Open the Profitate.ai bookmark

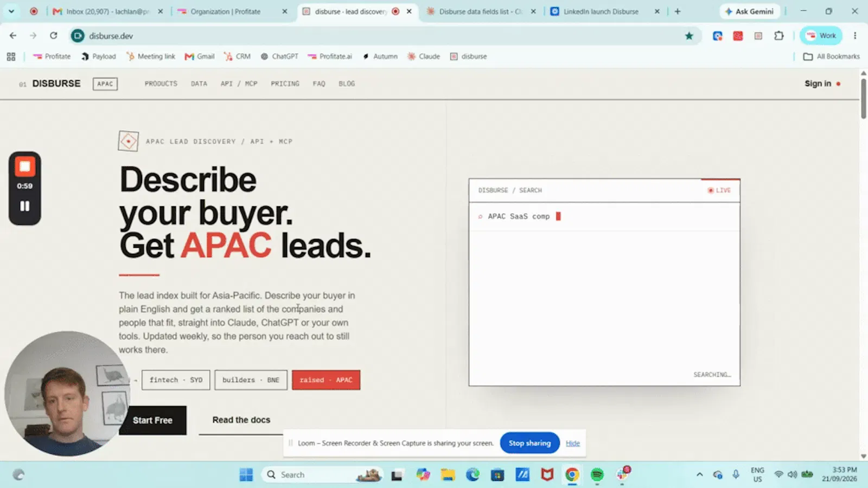coord(330,56)
